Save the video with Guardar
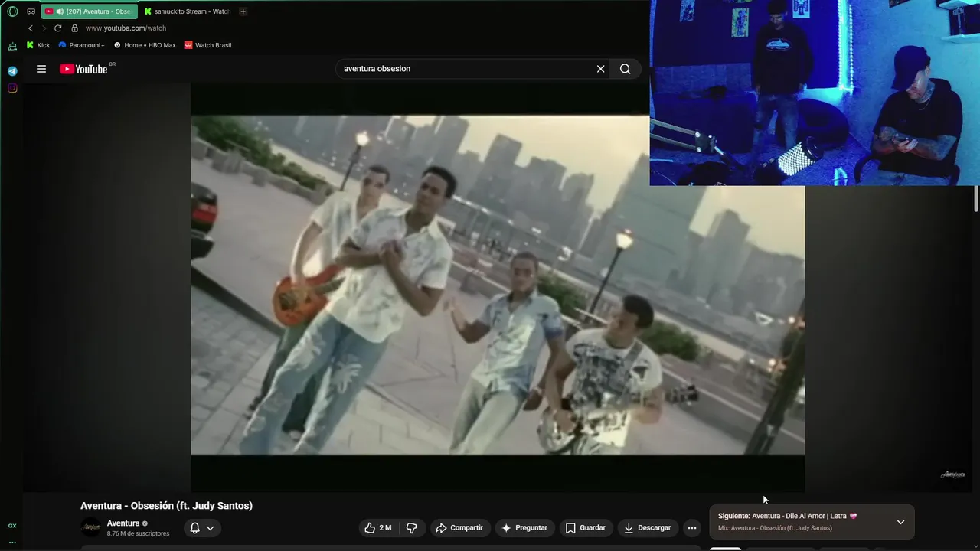Screen dimensions: 980x551 click(586, 528)
